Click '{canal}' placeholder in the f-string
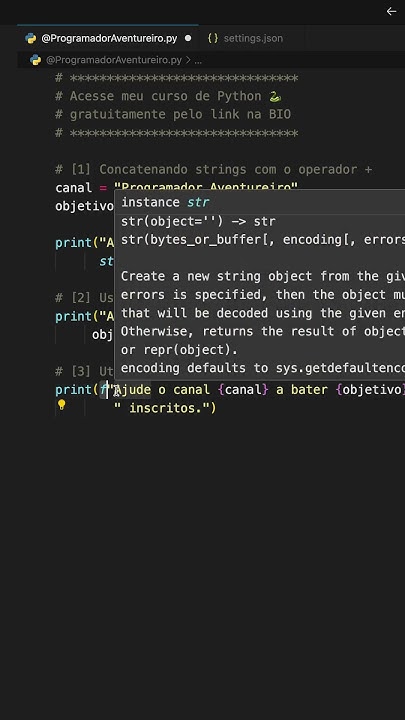The height and width of the screenshot is (720, 405). [x=243, y=390]
